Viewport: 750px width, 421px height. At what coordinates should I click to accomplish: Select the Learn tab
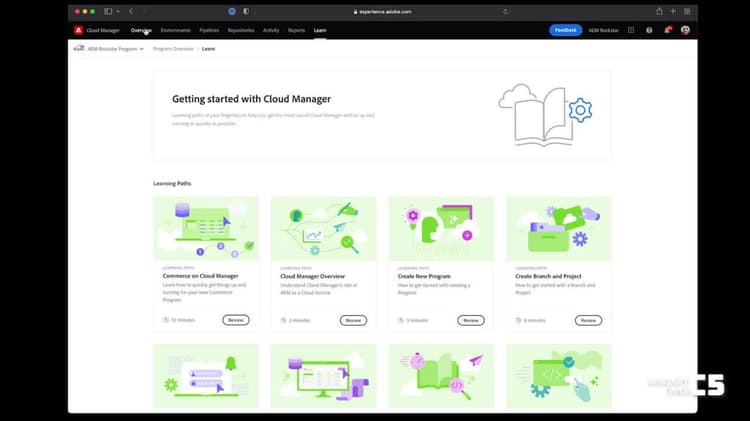[x=320, y=30]
